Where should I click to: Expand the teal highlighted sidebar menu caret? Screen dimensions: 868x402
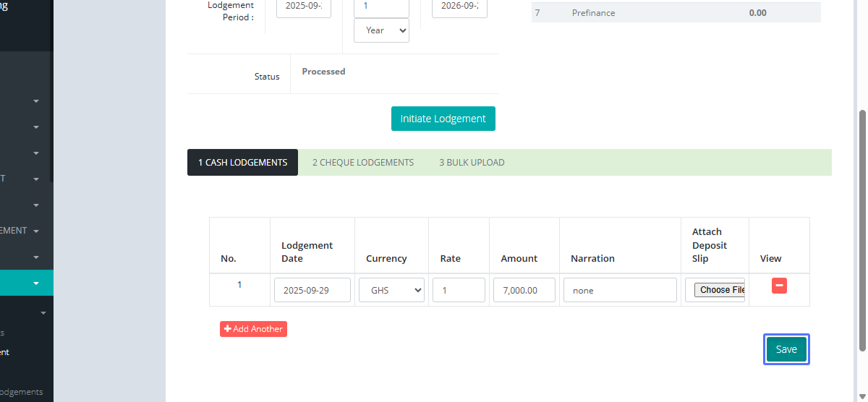coord(36,283)
